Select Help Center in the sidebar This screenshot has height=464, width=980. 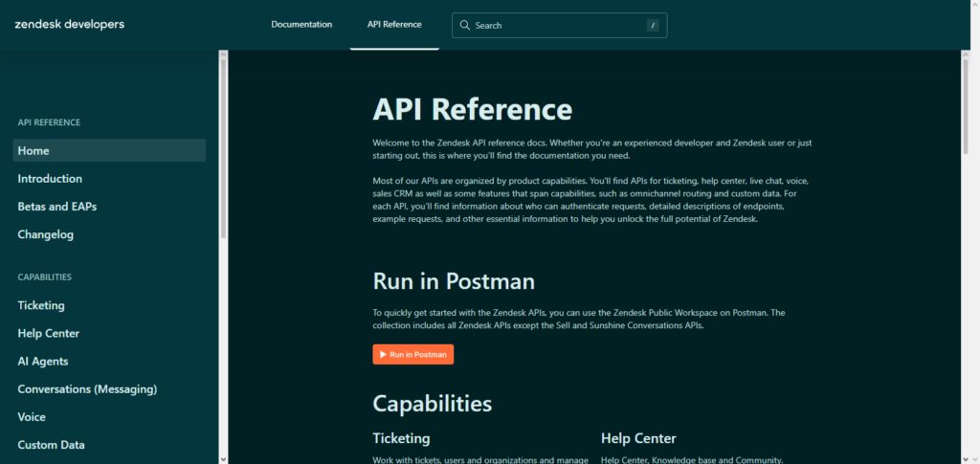pyautogui.click(x=49, y=334)
